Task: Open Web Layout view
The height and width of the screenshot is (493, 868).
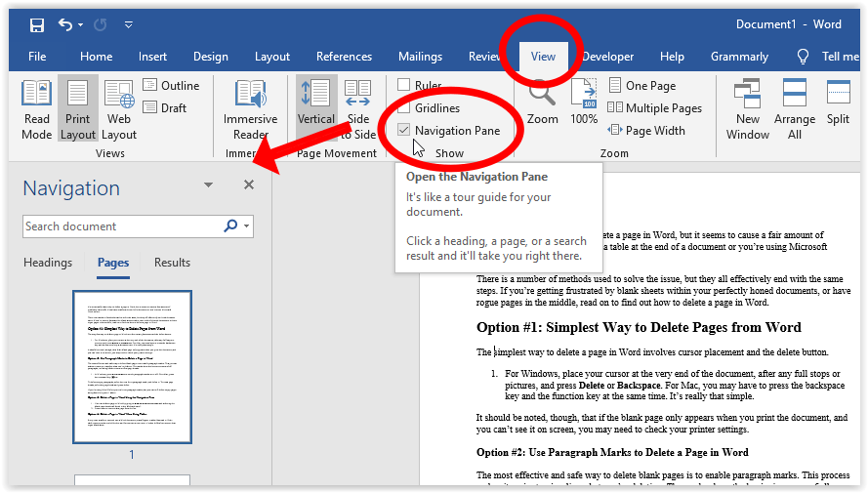Action: (119, 109)
